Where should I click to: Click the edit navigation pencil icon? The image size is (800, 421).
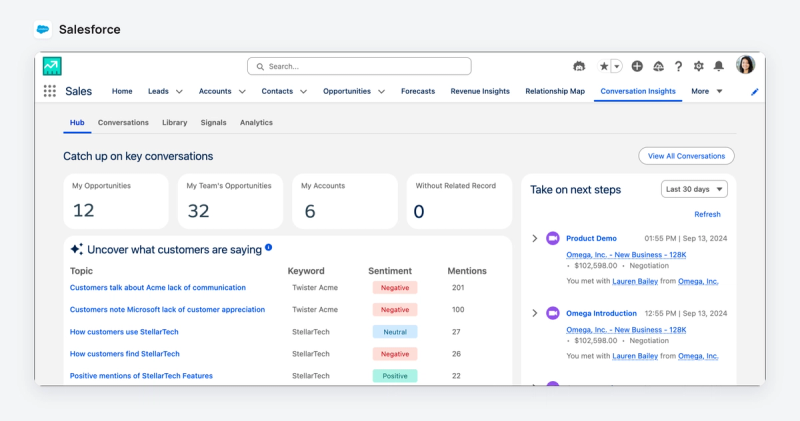pyautogui.click(x=755, y=92)
